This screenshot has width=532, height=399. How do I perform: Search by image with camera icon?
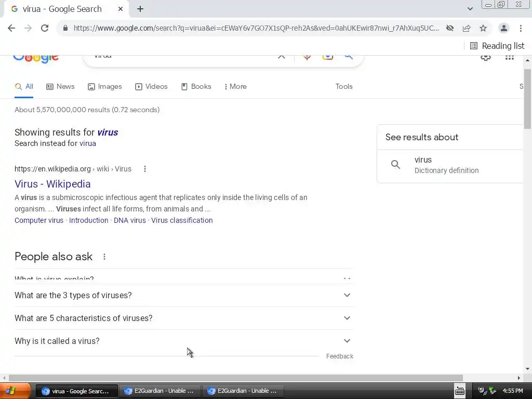point(328,57)
